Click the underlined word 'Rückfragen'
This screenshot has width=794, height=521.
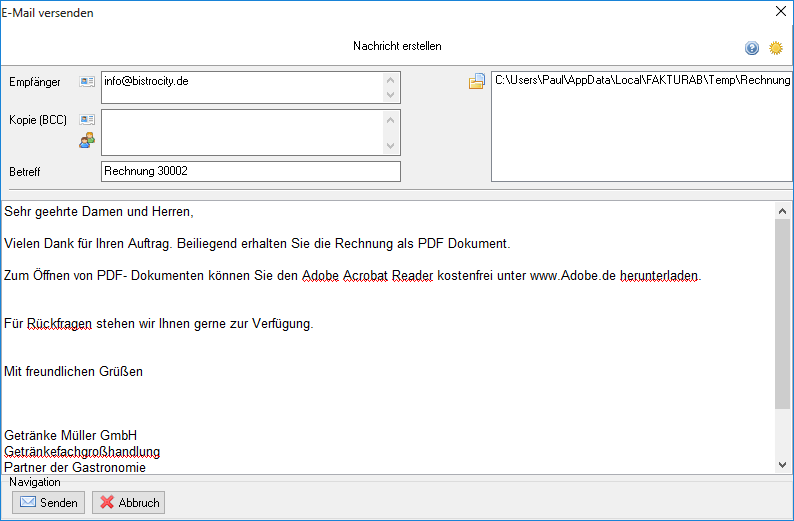(x=59, y=324)
